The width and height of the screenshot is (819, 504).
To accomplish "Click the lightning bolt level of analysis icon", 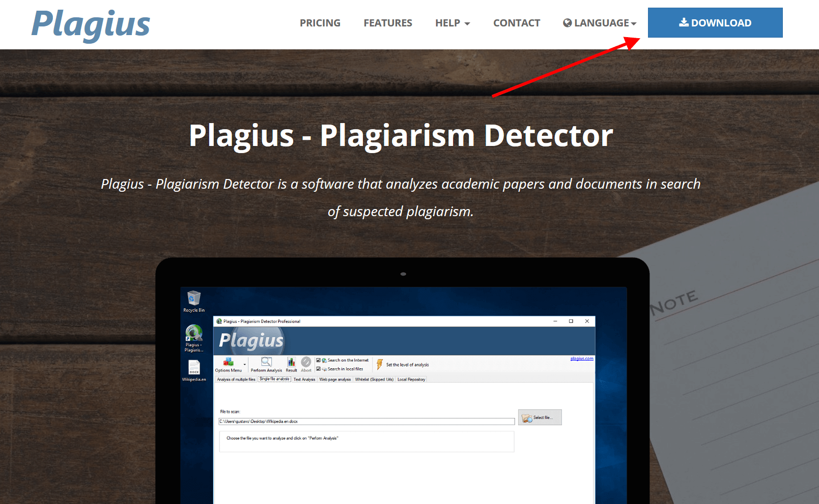I will pyautogui.click(x=380, y=364).
